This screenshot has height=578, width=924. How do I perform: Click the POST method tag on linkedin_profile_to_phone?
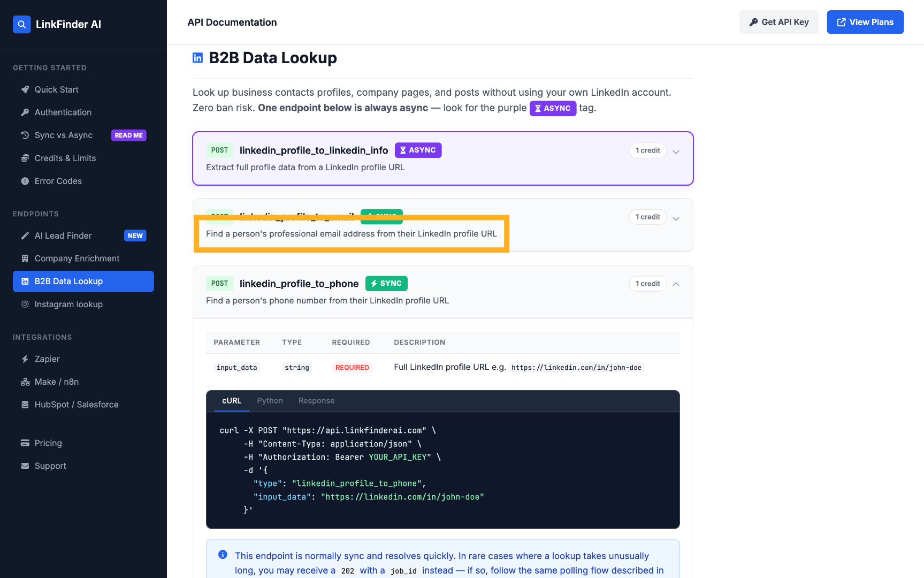219,284
